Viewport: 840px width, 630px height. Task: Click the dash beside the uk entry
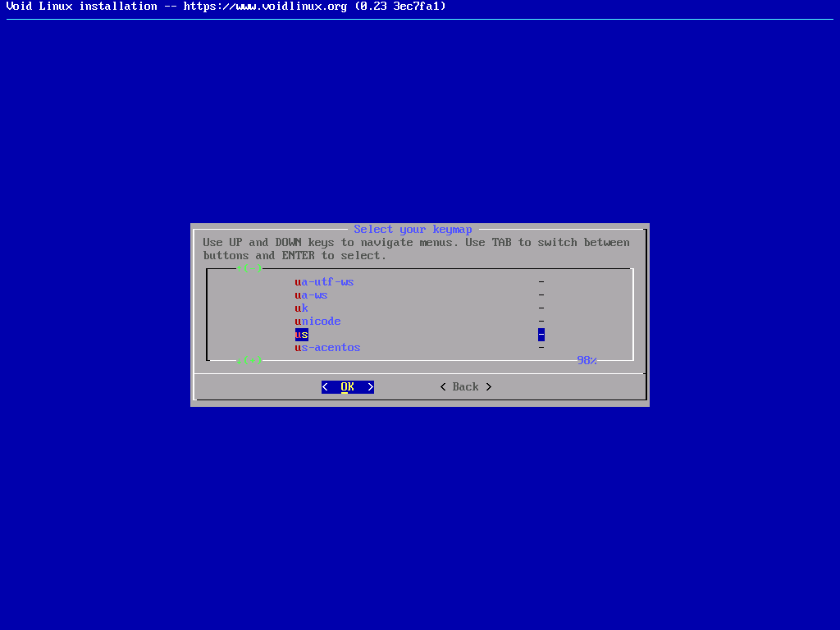541,308
